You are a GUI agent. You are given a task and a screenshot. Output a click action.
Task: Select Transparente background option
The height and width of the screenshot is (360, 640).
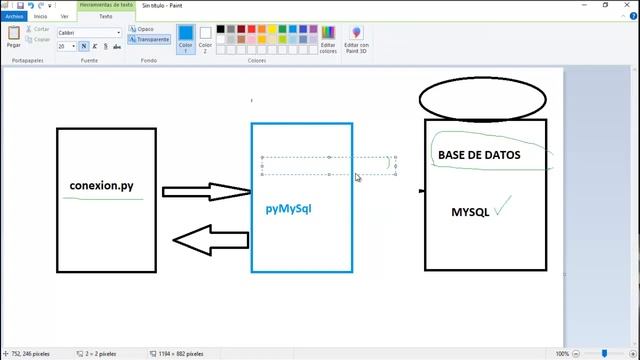pyautogui.click(x=149, y=40)
